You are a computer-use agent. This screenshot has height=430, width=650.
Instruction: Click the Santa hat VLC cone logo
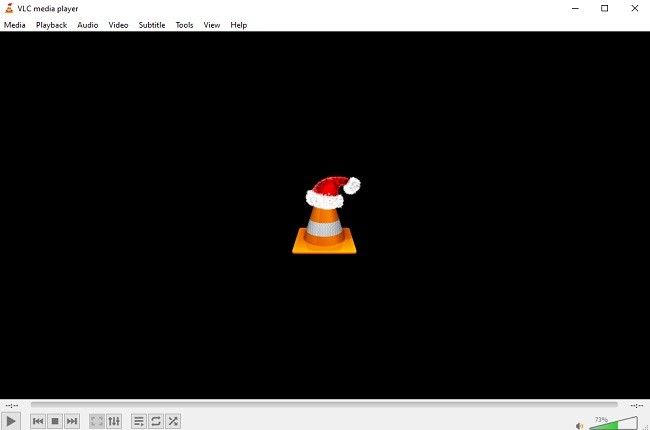325,215
